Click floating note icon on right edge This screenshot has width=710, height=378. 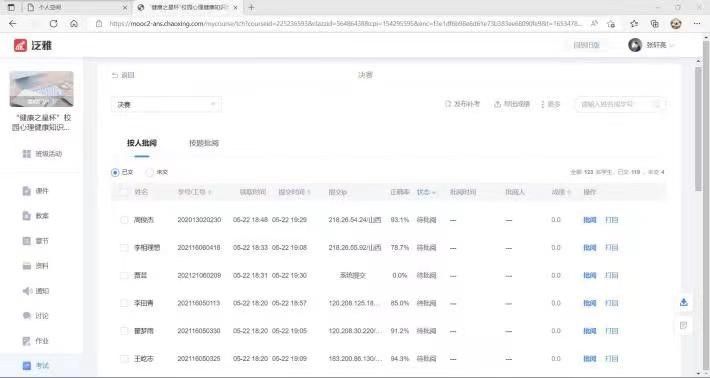point(684,325)
